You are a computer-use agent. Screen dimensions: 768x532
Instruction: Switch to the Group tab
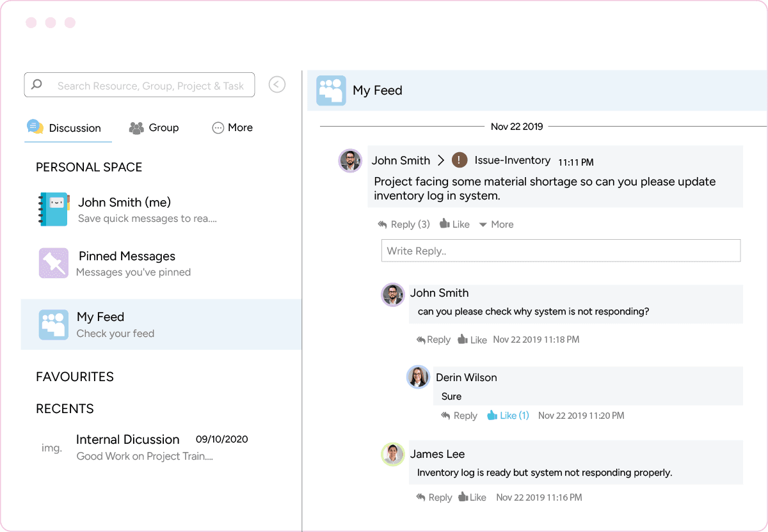[154, 128]
